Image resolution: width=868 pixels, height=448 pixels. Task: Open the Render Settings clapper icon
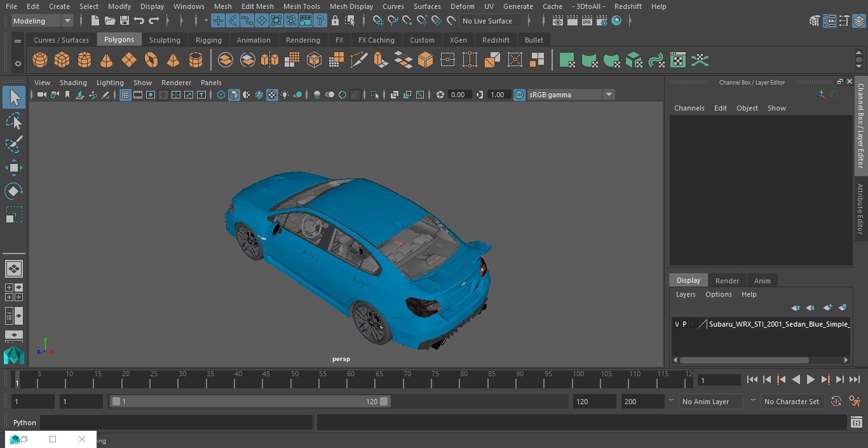(x=602, y=21)
